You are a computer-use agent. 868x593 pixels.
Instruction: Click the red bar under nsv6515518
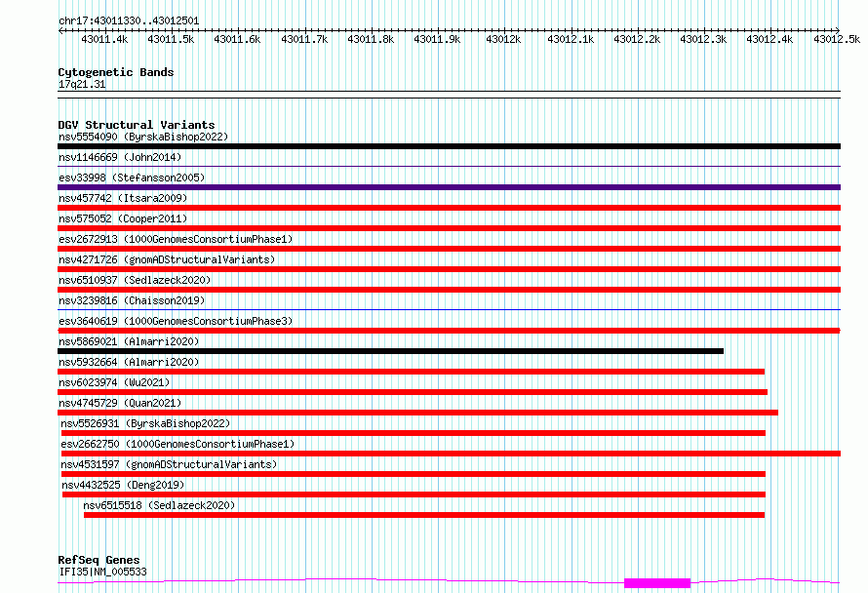click(x=424, y=515)
